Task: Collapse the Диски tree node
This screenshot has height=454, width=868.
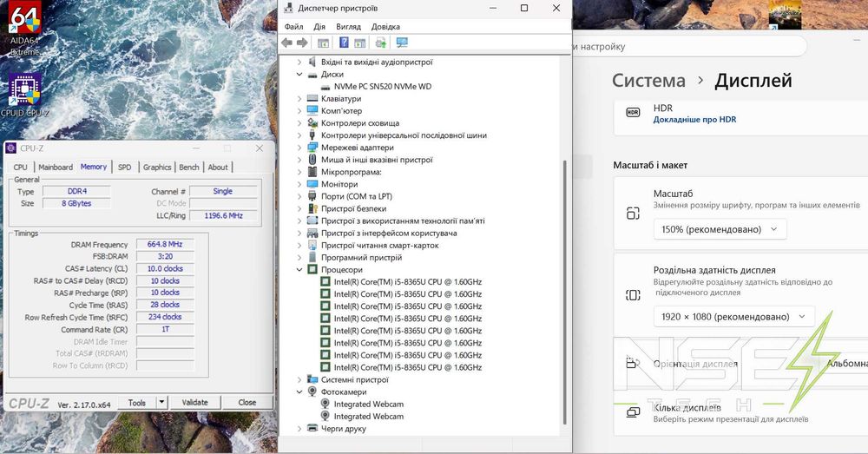Action: [299, 74]
